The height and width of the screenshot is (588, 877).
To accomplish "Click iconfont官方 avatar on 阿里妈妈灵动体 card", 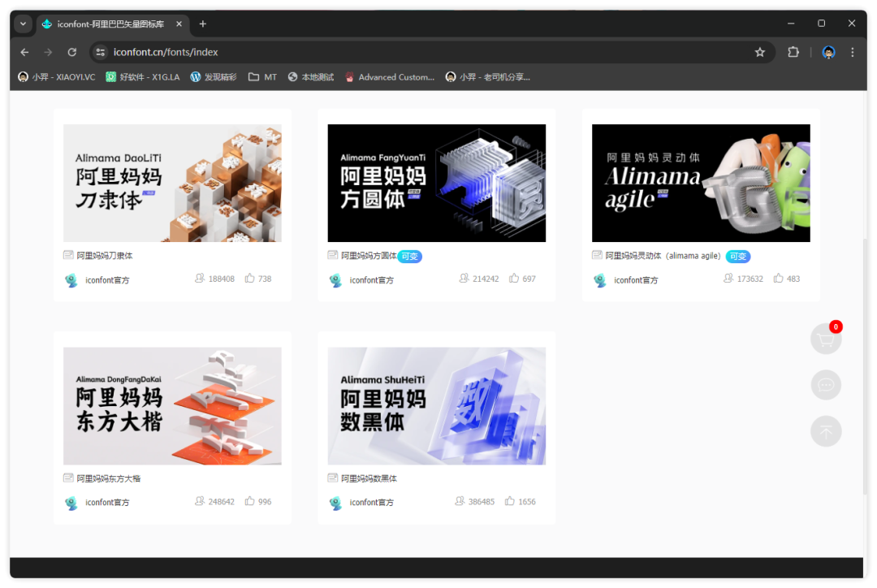I will click(600, 280).
